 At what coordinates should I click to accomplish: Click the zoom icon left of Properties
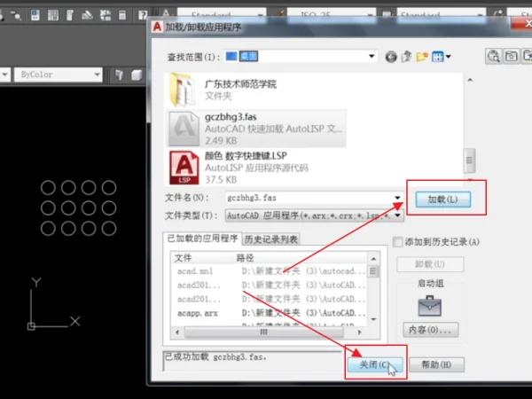point(16,15)
